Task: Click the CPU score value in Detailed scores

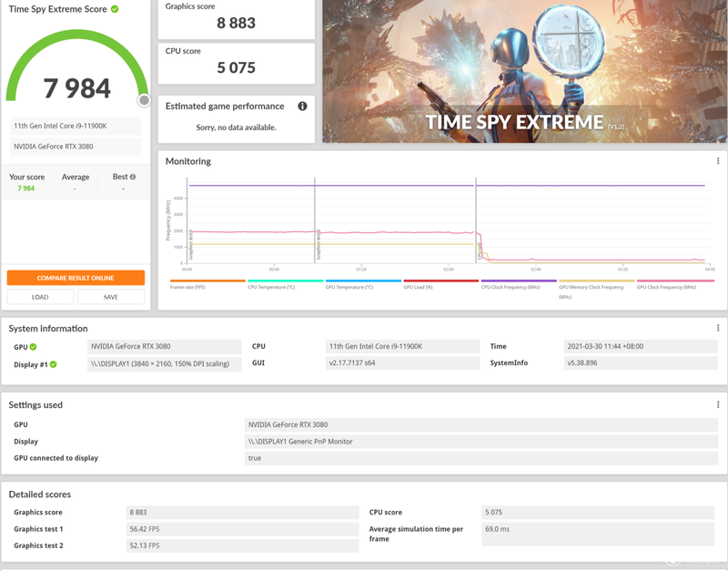Action: (x=598, y=513)
